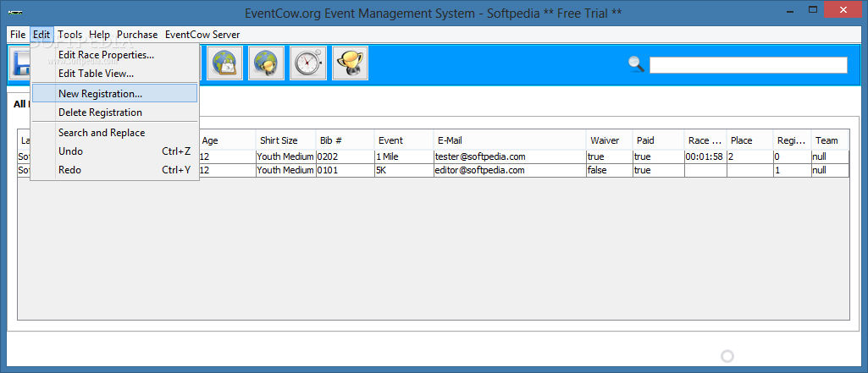The image size is (868, 373).
Task: Open the EventCow Server menu
Action: pos(202,35)
